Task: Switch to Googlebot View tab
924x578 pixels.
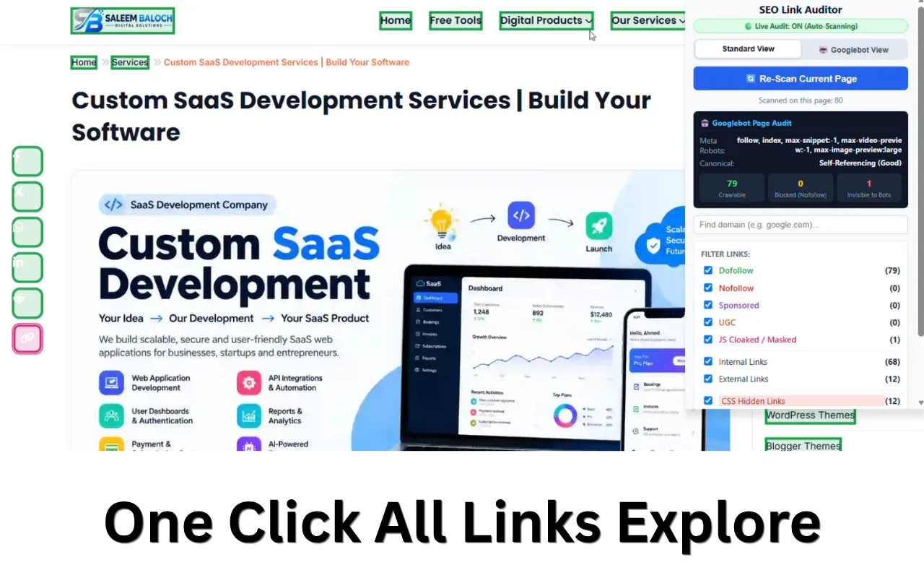Action: (854, 50)
